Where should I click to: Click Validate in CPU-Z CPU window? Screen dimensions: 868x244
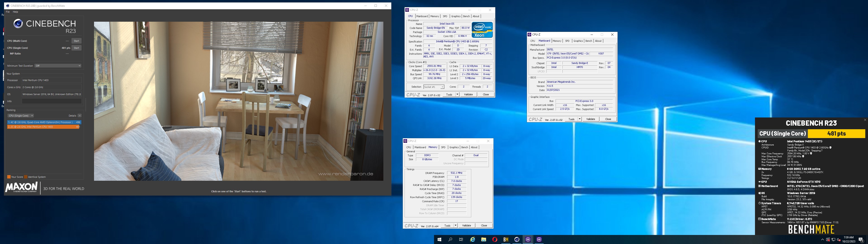468,94
